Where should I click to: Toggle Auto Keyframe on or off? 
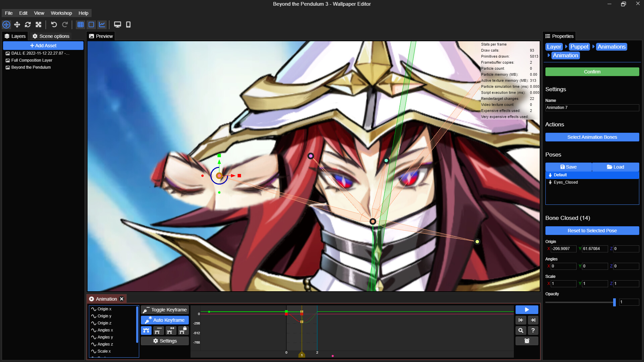(x=165, y=320)
